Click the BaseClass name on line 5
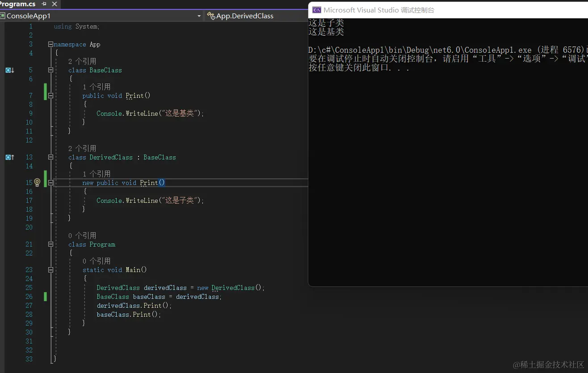Image resolution: width=588 pixels, height=373 pixels. [x=105, y=70]
